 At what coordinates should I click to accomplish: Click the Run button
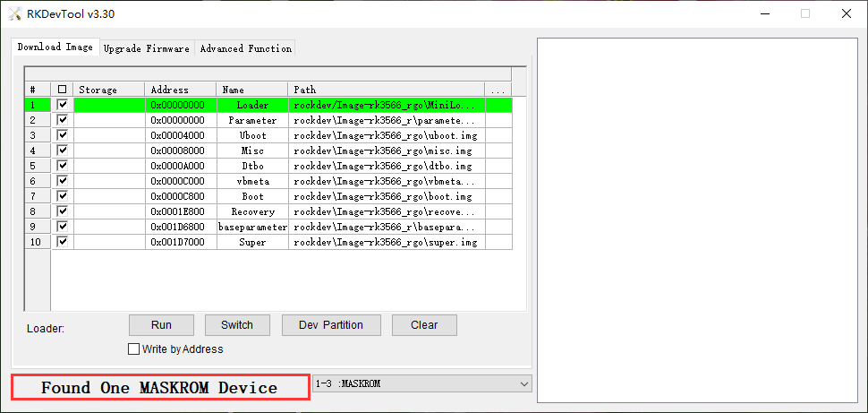click(161, 325)
